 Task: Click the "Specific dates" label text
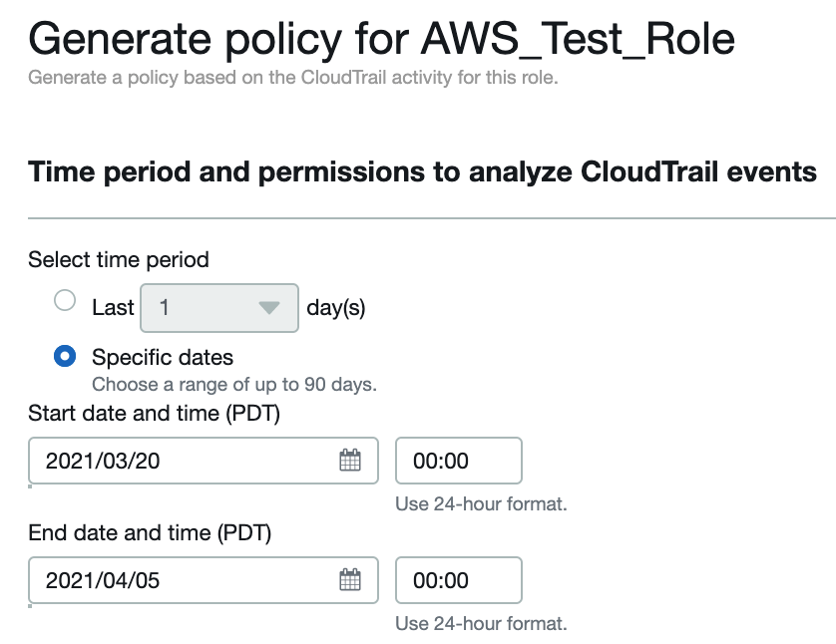(x=163, y=357)
